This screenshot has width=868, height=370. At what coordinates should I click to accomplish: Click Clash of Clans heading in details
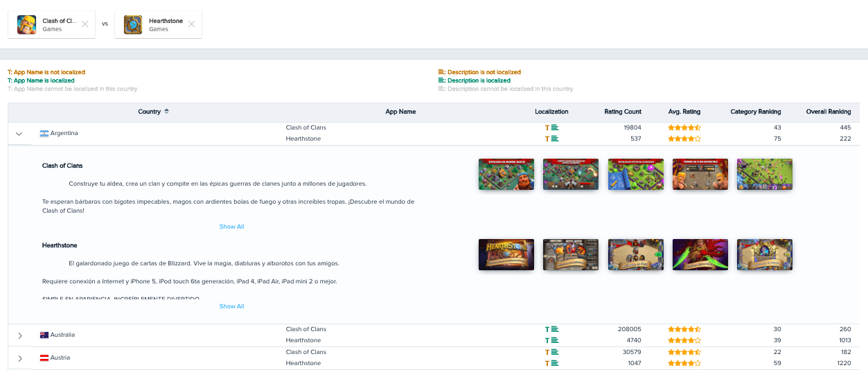62,166
